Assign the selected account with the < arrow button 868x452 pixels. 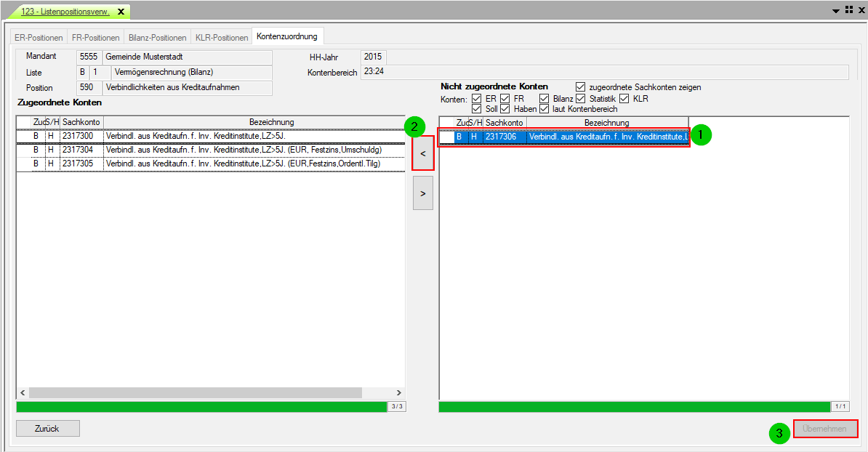(x=423, y=154)
